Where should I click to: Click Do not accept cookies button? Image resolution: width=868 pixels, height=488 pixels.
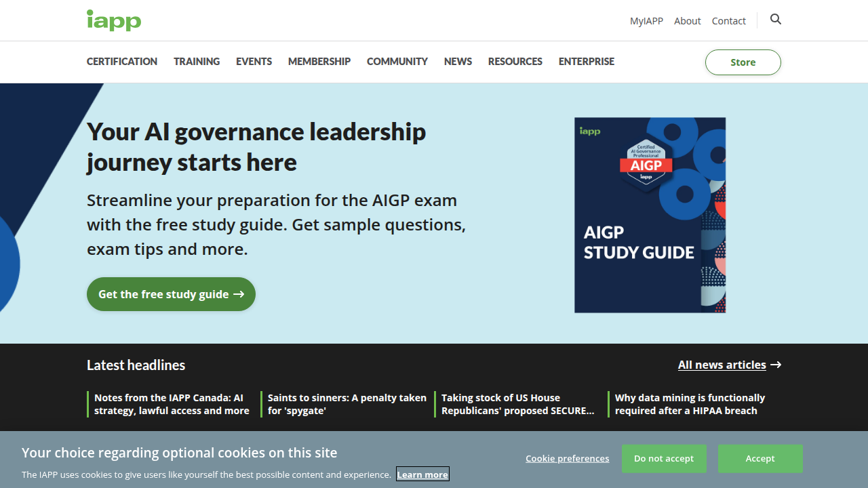point(664,459)
